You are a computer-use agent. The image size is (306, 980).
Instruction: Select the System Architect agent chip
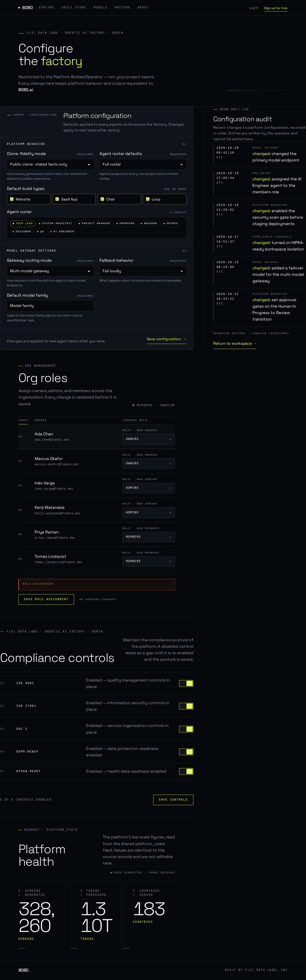click(55, 223)
